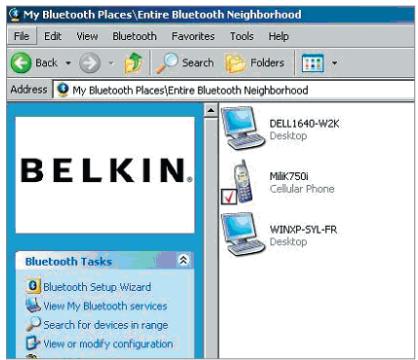418x360 pixels.
Task: Launch Bluetooth Setup Wizard link
Action: pos(97,287)
